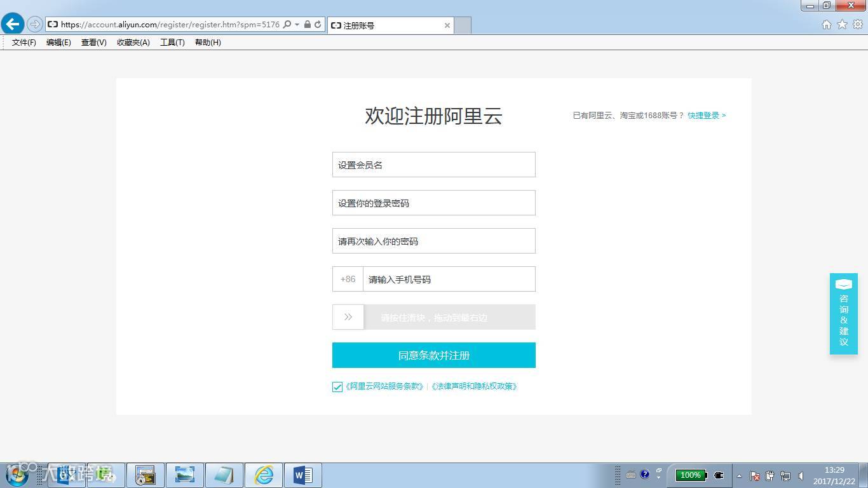
Task: Click the volume speaker tray icon
Action: [x=801, y=476]
